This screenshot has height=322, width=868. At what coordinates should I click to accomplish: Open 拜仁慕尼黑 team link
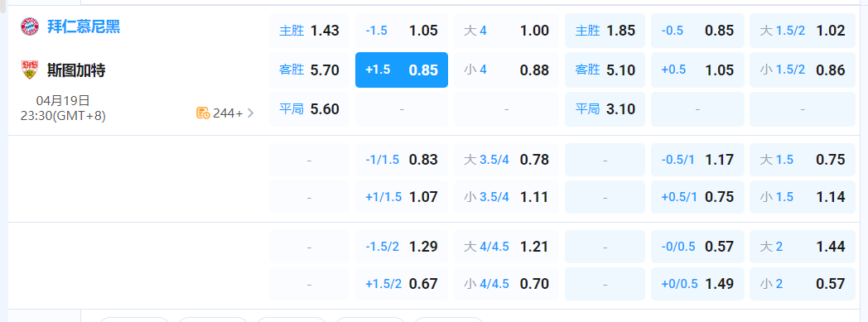click(83, 26)
